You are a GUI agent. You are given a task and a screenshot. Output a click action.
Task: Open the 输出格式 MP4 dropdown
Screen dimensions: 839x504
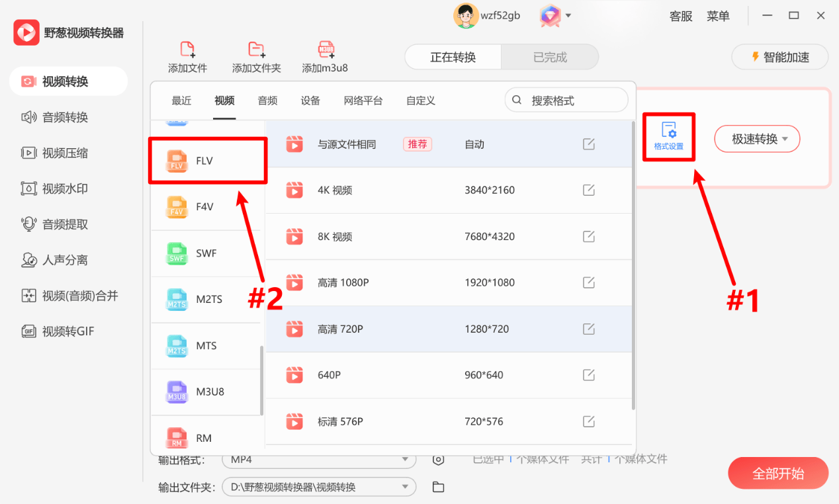click(318, 458)
